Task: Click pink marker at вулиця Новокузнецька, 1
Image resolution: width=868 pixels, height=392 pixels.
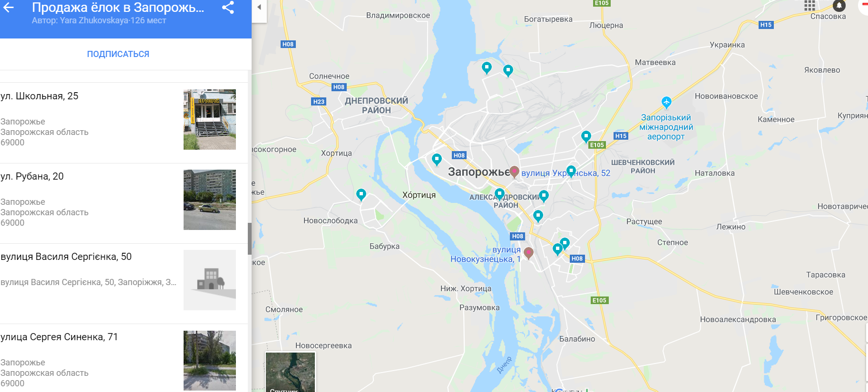Action: click(x=528, y=253)
